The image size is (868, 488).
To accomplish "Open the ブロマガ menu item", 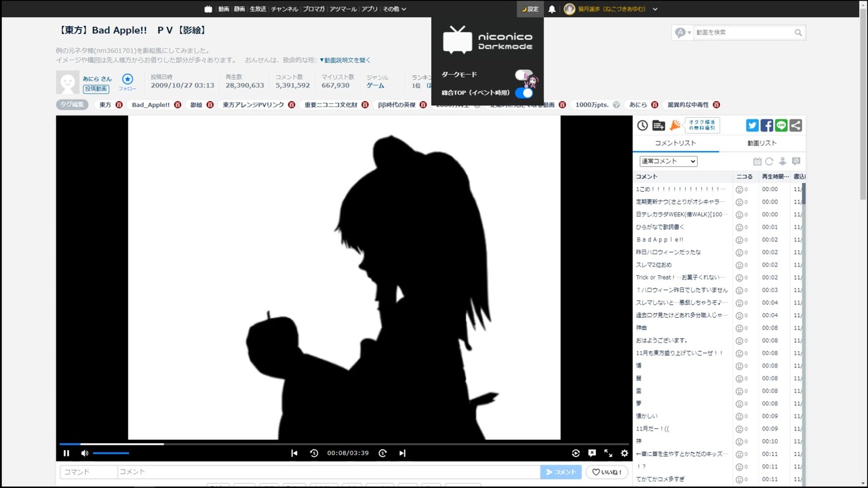I will tap(314, 9).
